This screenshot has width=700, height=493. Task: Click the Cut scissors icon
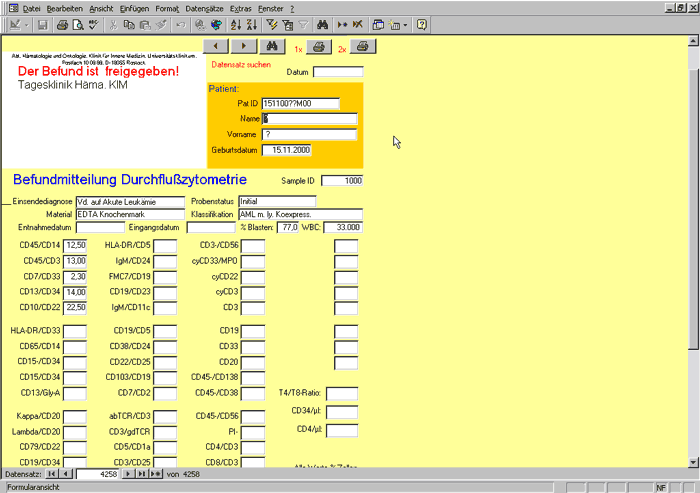pyautogui.click(x=113, y=25)
